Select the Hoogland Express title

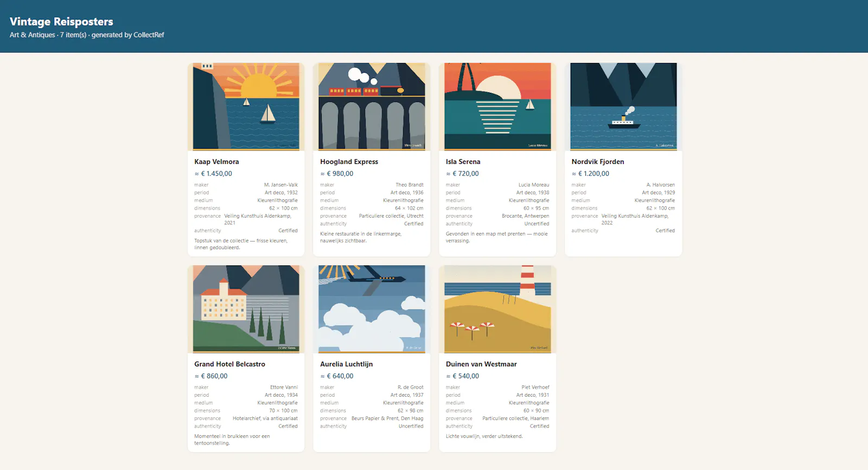pyautogui.click(x=349, y=162)
